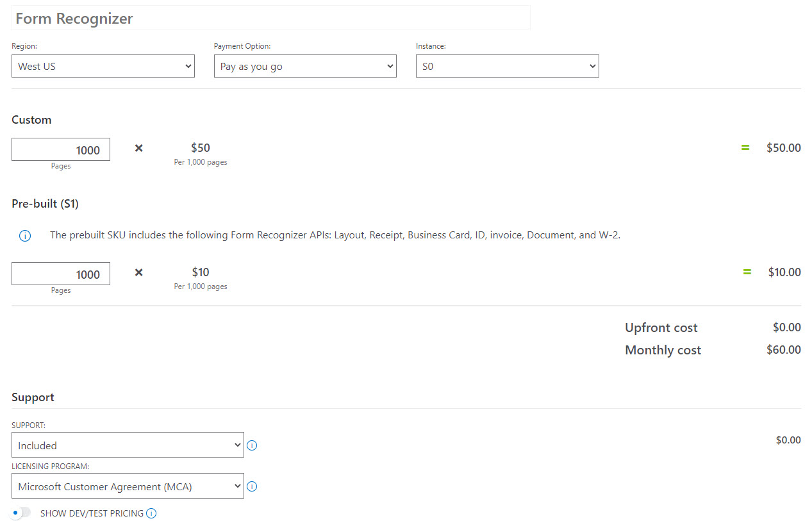The width and height of the screenshot is (812, 521).
Task: Click the multiplication icon in the Pre-built row
Action: click(138, 272)
